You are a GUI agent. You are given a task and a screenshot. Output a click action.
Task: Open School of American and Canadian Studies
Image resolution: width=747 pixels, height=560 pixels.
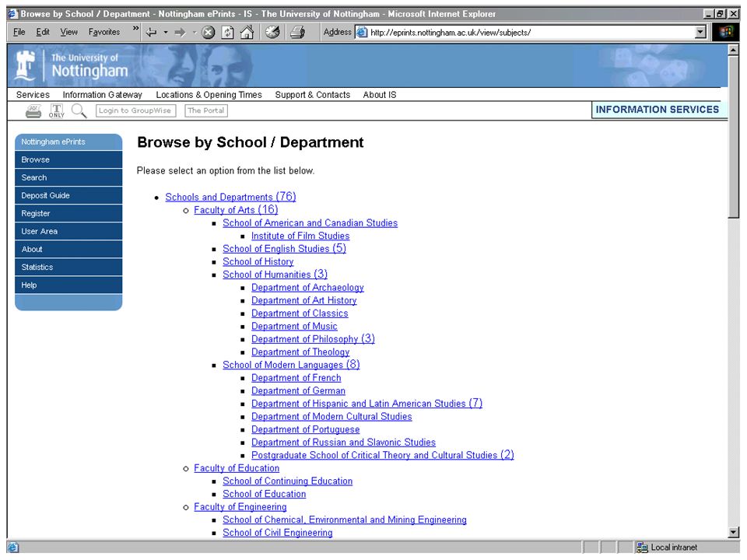(x=310, y=223)
